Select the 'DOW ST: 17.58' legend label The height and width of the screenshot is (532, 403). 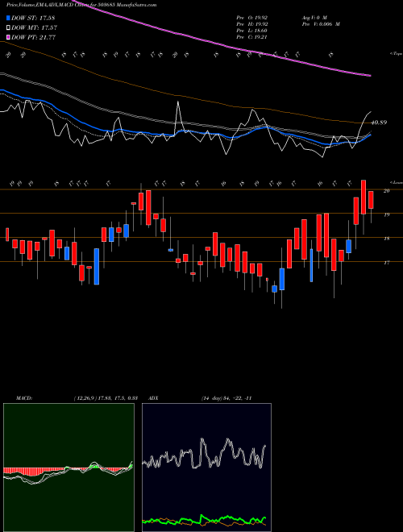click(33, 18)
